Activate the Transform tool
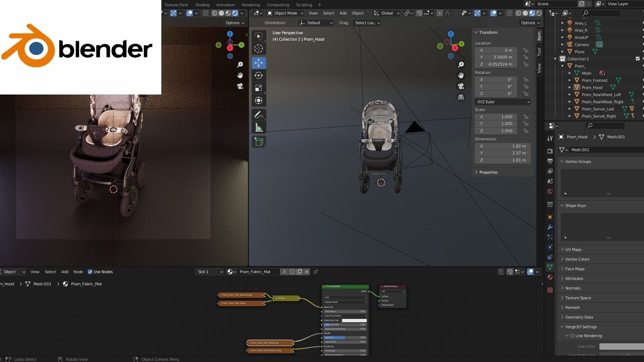This screenshot has width=644, height=362. pos(258,101)
